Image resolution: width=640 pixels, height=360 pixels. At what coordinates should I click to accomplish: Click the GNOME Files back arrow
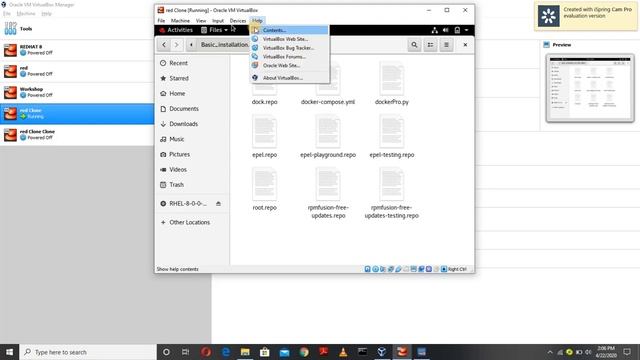[164, 44]
